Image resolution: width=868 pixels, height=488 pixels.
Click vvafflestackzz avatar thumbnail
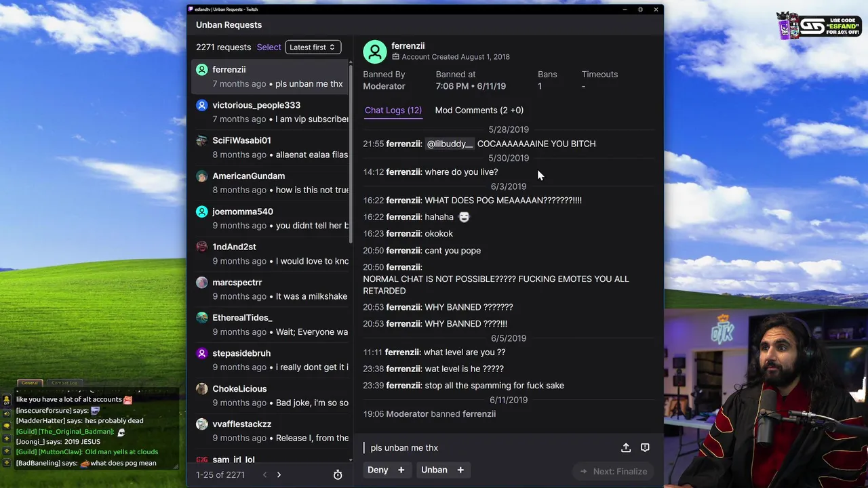[201, 424]
